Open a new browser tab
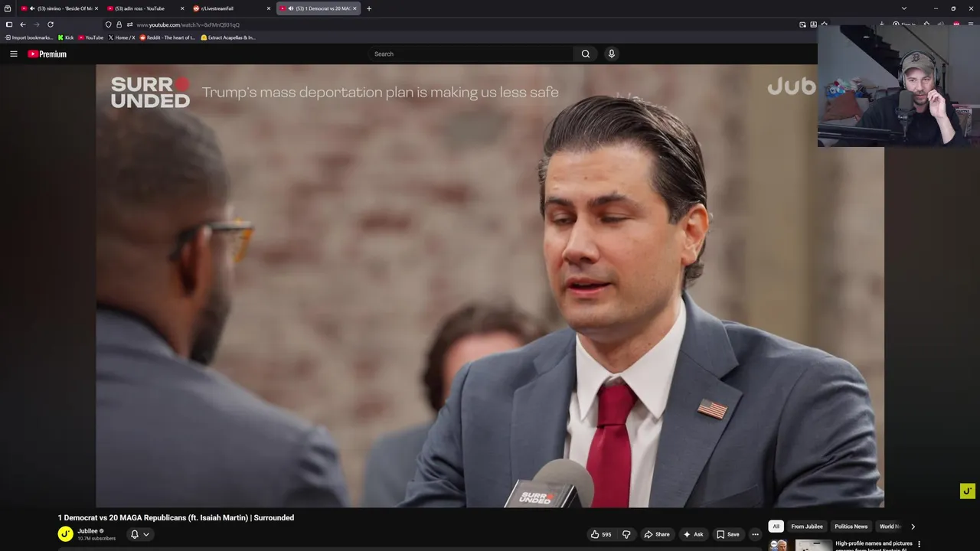 (x=369, y=8)
